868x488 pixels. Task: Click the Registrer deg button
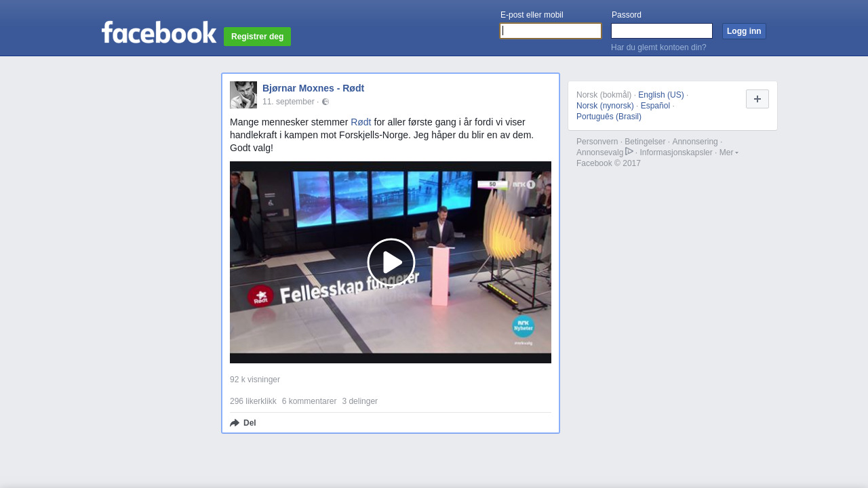(257, 37)
